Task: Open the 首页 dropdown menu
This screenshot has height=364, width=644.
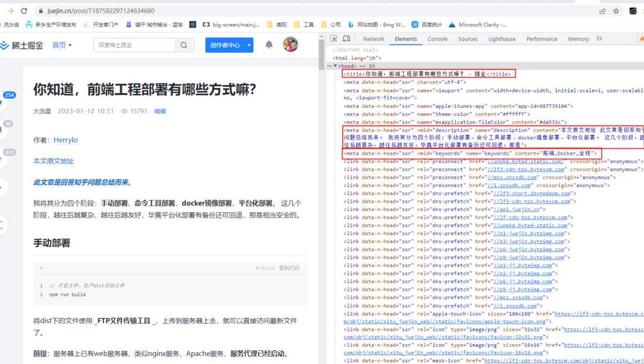Action: 62,45
